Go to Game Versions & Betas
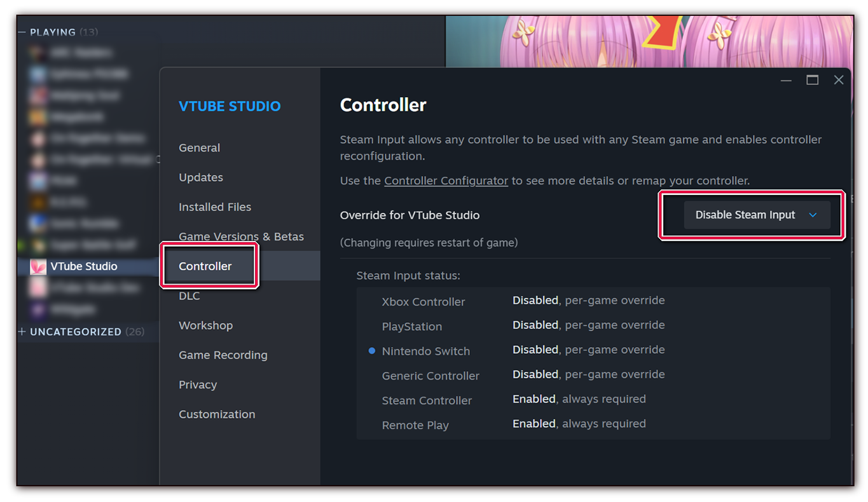Image resolution: width=868 pixels, height=502 pixels. pyautogui.click(x=241, y=236)
